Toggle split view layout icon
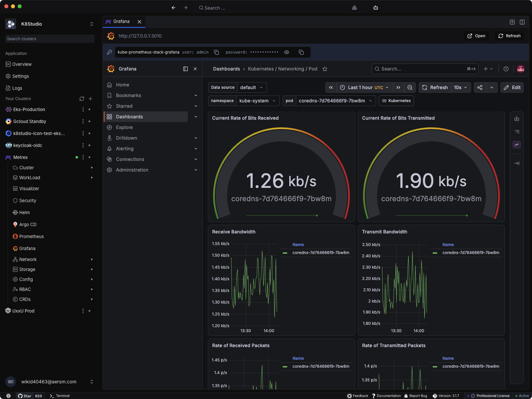The image size is (532, 399). [522, 22]
